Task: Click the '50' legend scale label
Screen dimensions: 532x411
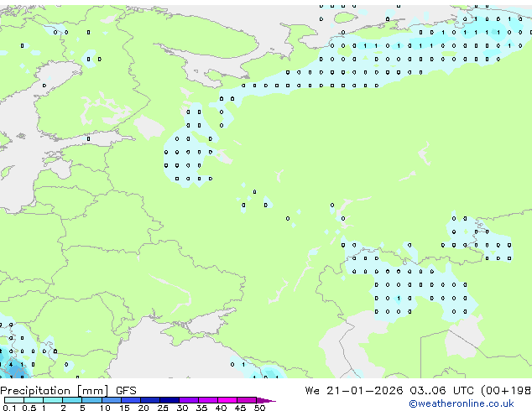Action: 259,408
